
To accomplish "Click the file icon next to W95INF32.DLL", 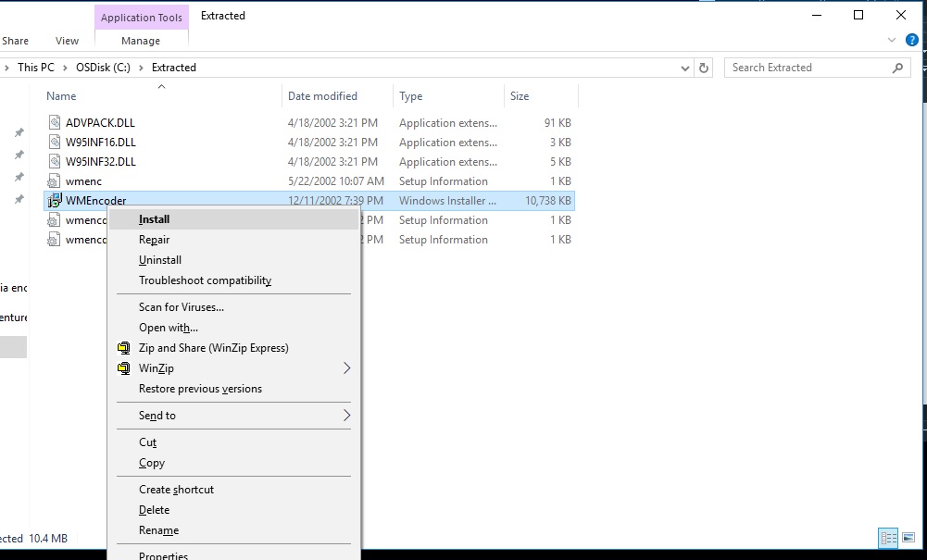I will coord(55,161).
